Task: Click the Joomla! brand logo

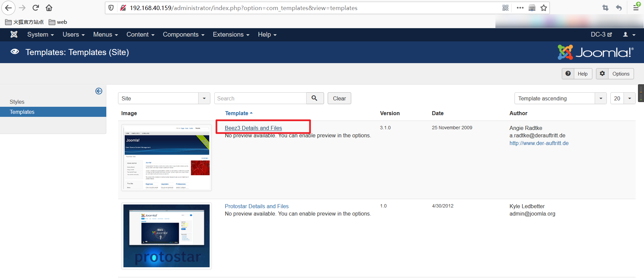Action: [596, 52]
